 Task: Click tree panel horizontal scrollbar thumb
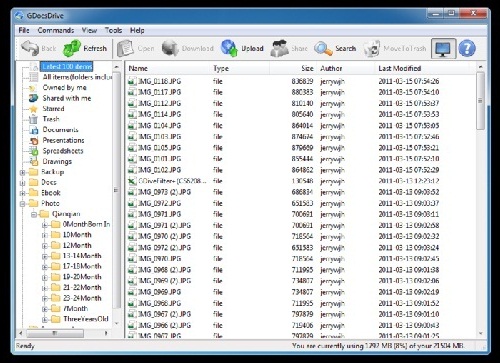click(x=55, y=333)
